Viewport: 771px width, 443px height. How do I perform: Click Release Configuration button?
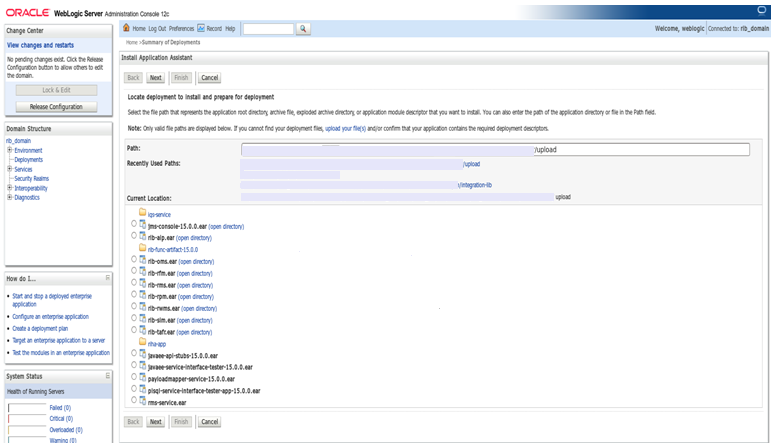coord(56,107)
